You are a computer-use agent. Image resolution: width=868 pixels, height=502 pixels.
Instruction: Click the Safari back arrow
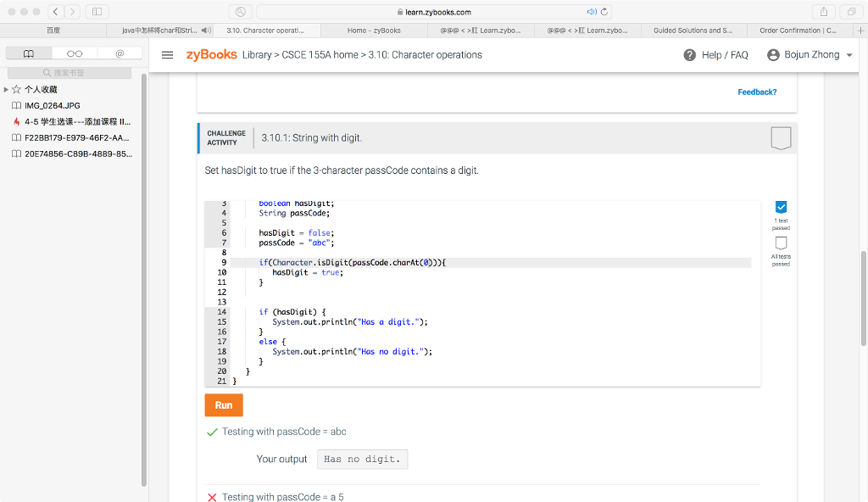(x=55, y=12)
